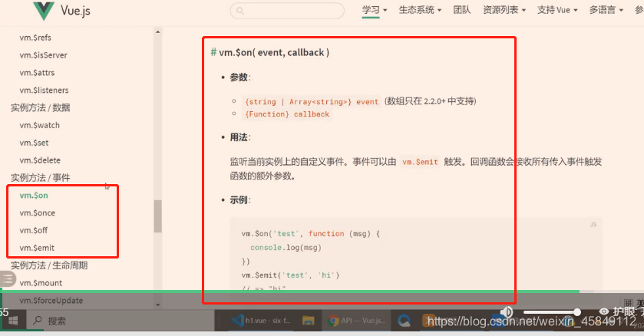
Task: Open the Windows Start button
Action: tap(13, 321)
